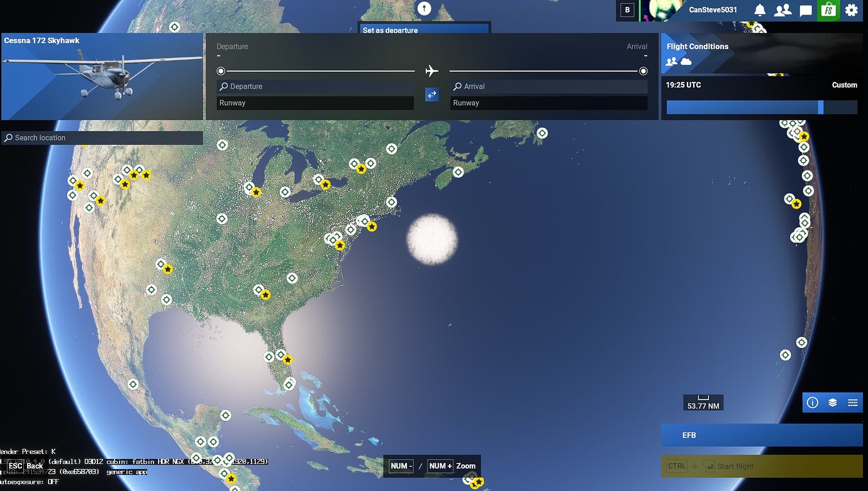Open the map layers icon near the scale

[832, 402]
